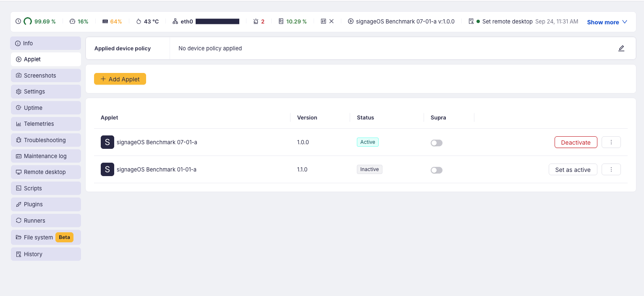Viewport: 644px width, 296px height.
Task: Open the more options menu for Benchmark 07-01-a
Action: click(x=611, y=142)
